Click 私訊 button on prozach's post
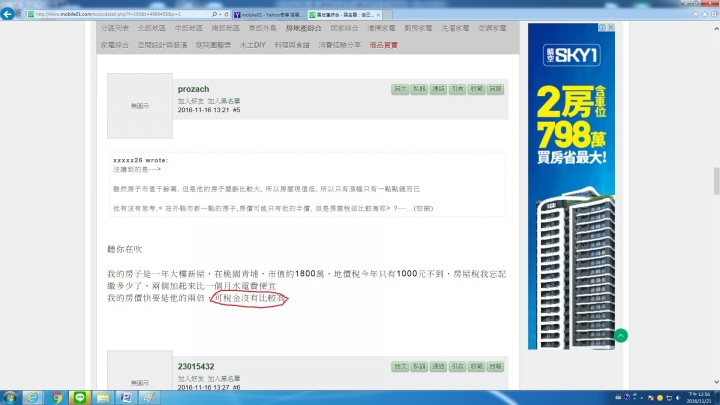 click(419, 89)
